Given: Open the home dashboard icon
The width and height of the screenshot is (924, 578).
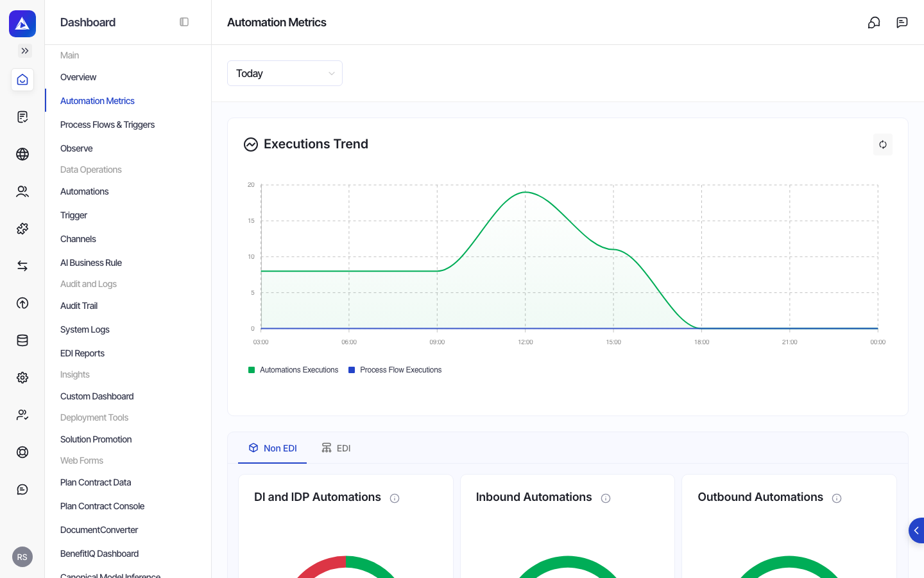Looking at the screenshot, I should tap(22, 80).
